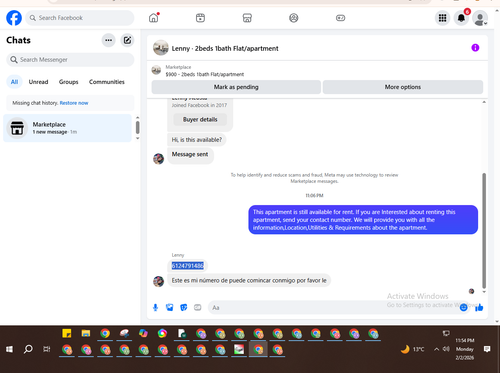Open the volume control in system tray

click(446, 349)
